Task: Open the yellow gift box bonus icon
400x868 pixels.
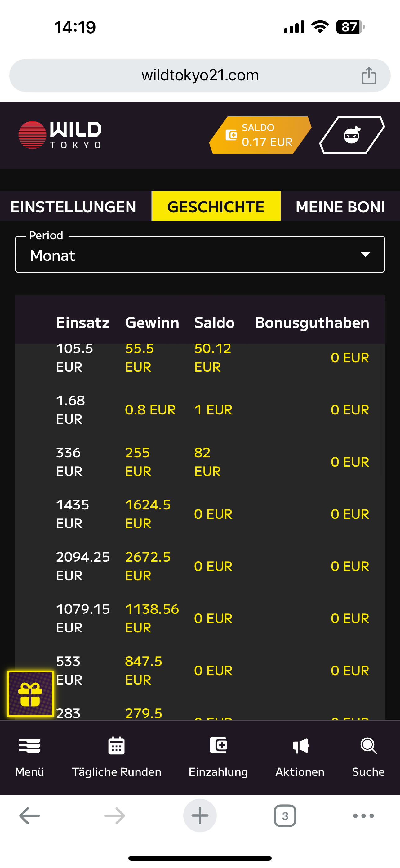Action: click(31, 694)
